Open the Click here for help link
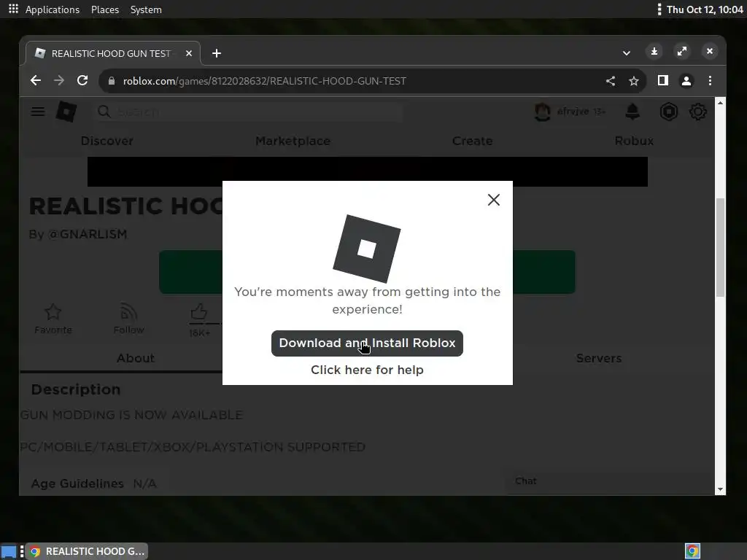This screenshot has width=747, height=560. click(x=367, y=370)
